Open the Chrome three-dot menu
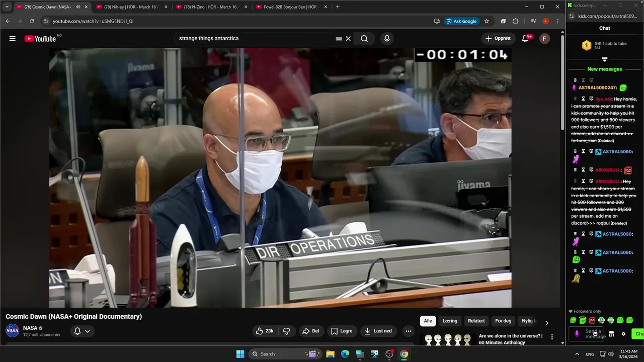 click(557, 21)
